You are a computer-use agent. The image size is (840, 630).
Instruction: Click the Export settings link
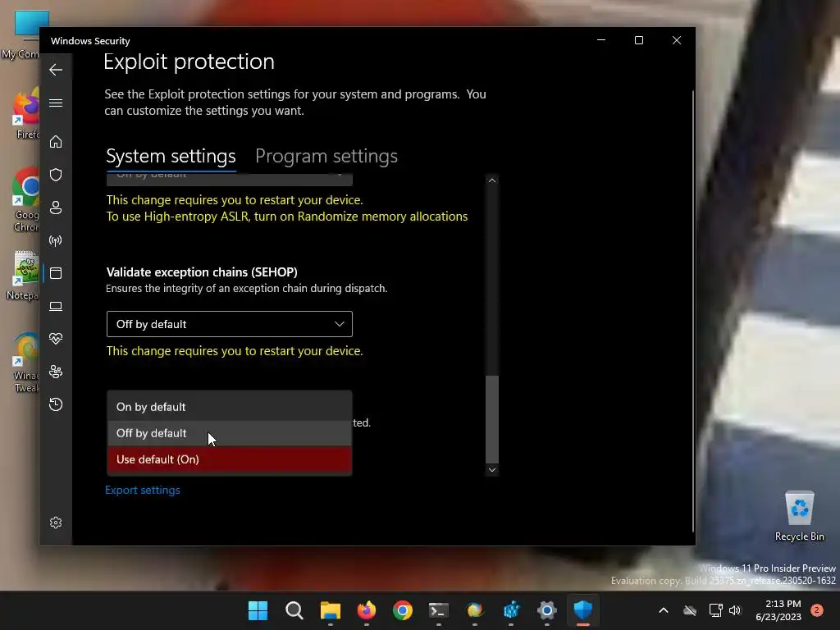point(143,491)
